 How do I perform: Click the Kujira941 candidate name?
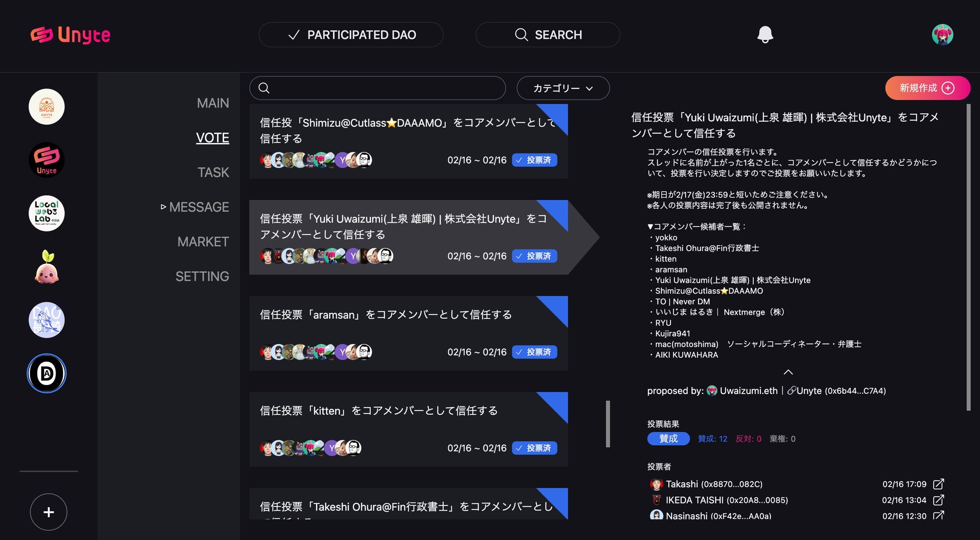pyautogui.click(x=672, y=333)
